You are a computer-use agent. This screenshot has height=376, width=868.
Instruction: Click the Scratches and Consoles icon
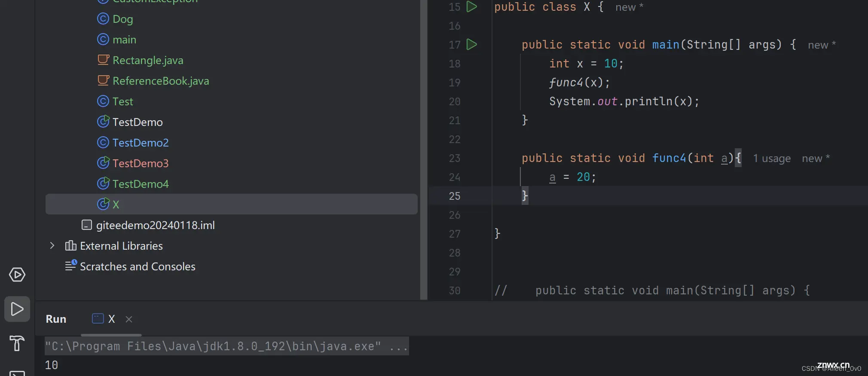71,265
